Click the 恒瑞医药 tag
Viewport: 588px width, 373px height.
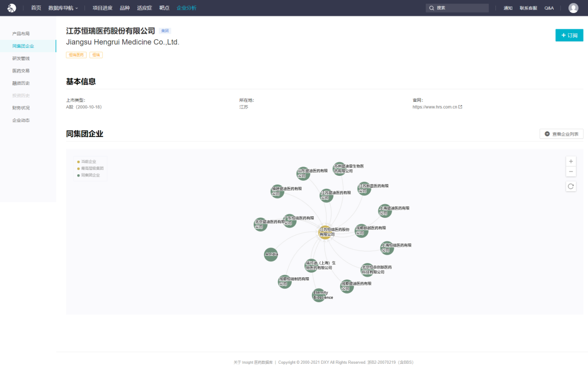(76, 55)
